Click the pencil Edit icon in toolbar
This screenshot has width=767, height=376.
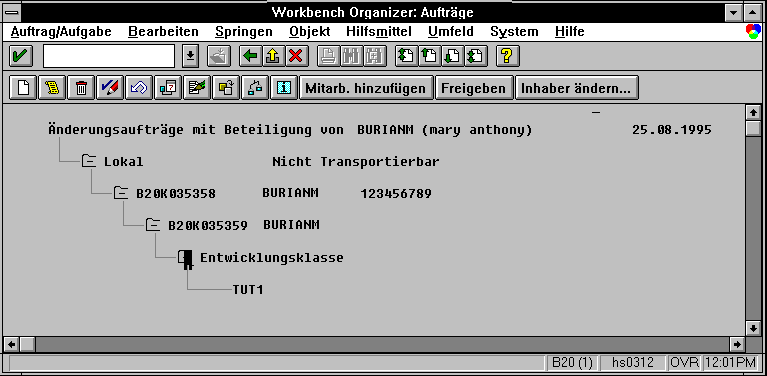click(110, 88)
